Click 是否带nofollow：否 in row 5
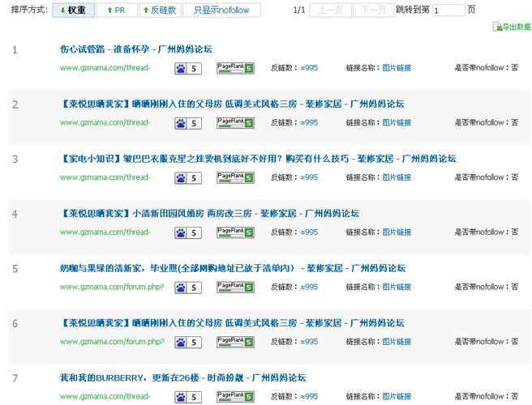 pos(487,287)
